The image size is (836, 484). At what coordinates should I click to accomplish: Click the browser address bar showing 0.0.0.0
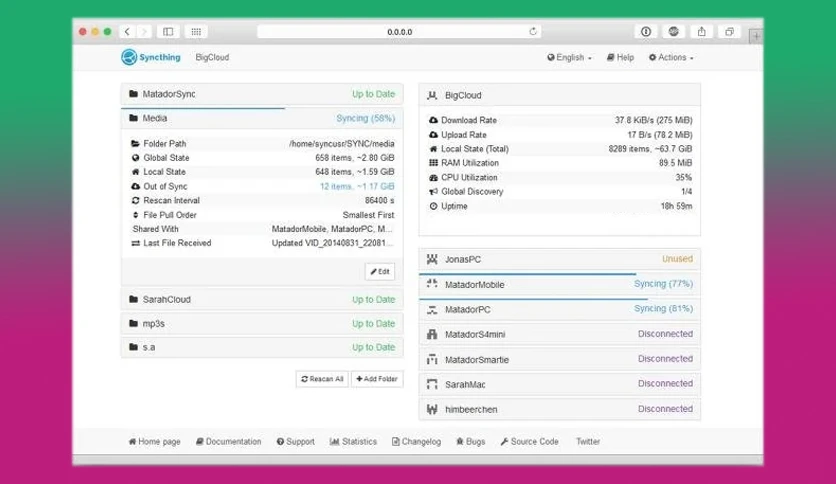pos(399,32)
